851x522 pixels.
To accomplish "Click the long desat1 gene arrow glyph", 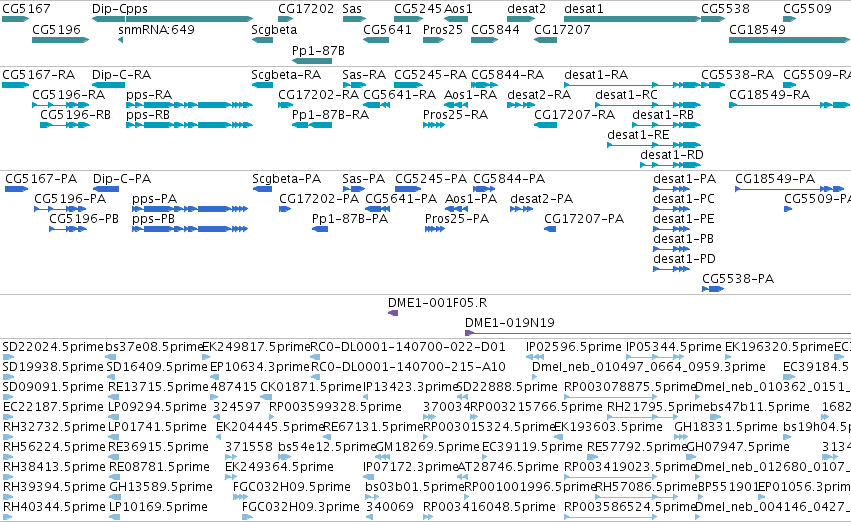I will pyautogui.click(x=632, y=19).
